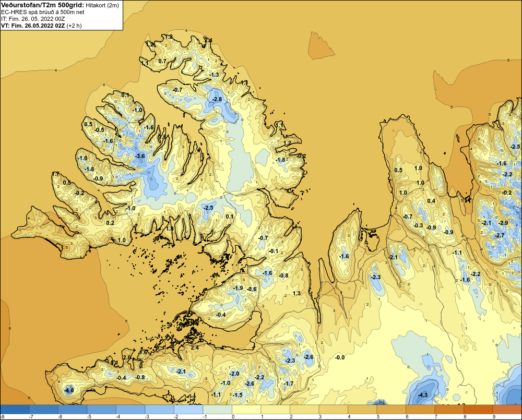
Task: Click the initial time 'IT: Fim. 26. 05. 2022 00Z'
Action: coord(33,19)
